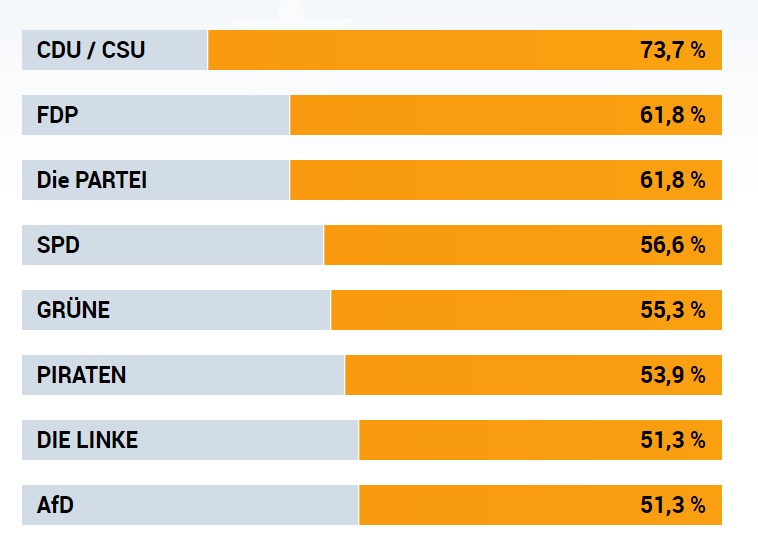Click the DIE LINKE party label
Screen dimensions: 758x553
tap(87, 440)
